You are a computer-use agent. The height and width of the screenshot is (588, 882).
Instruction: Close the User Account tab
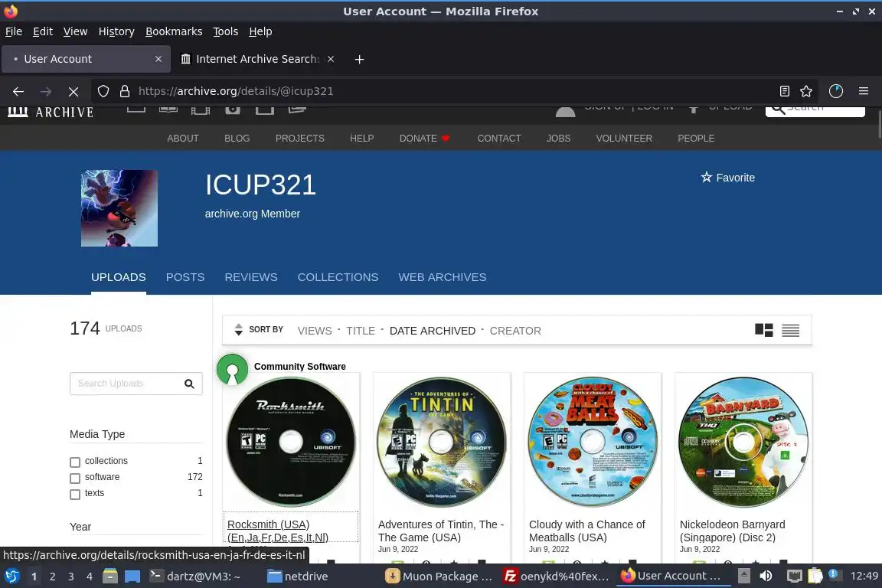[x=158, y=59]
